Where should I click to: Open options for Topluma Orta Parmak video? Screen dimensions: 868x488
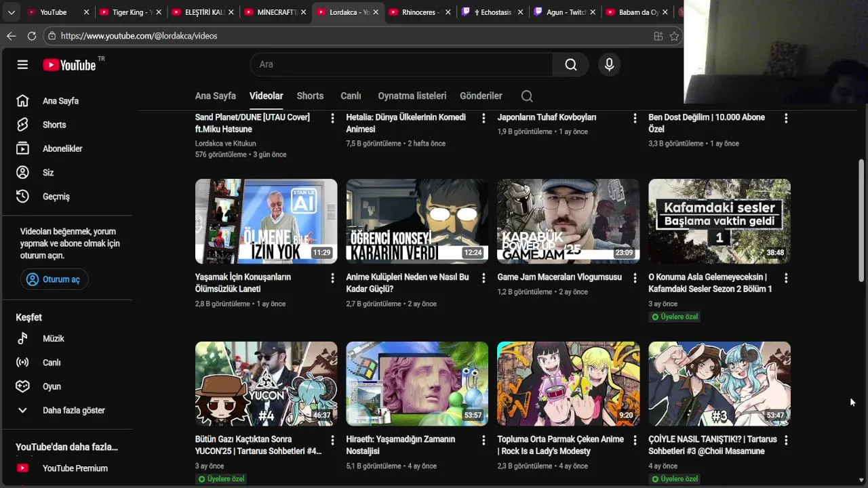635,440
